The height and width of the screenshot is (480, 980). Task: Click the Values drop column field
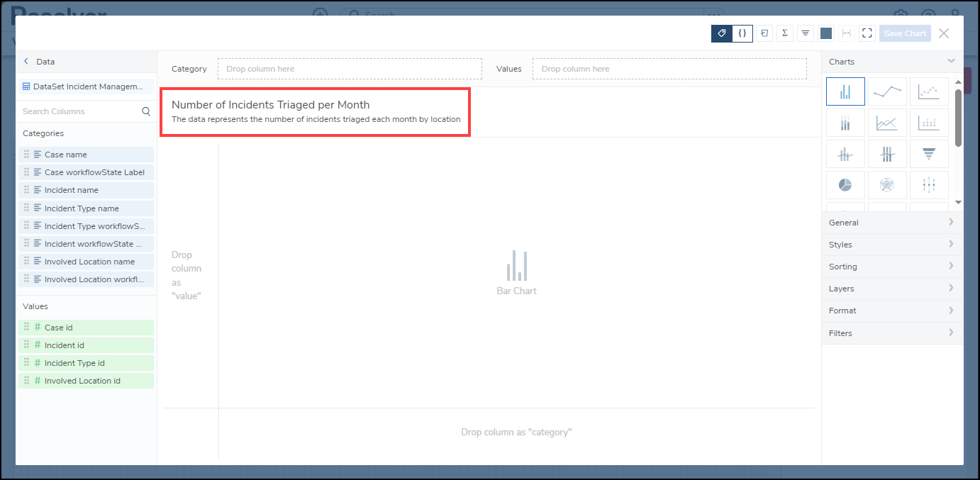(669, 69)
